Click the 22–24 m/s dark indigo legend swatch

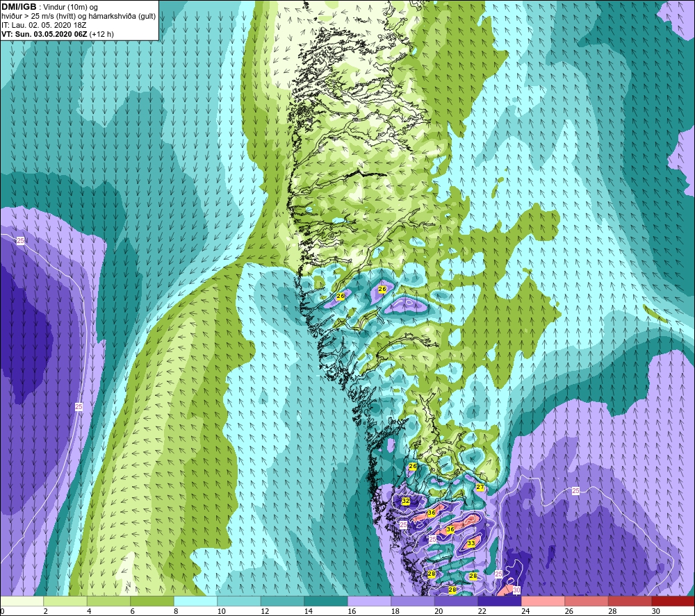click(500, 601)
